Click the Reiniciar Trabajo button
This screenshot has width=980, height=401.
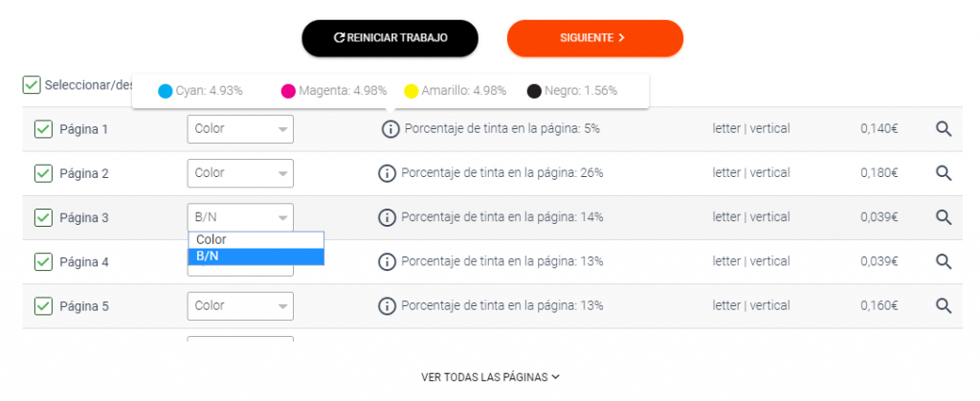click(390, 38)
